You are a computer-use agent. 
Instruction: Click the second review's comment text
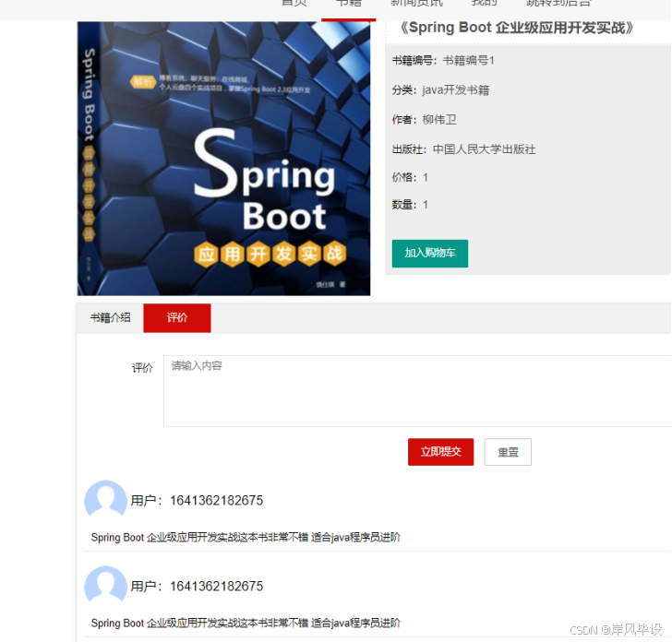tap(246, 623)
